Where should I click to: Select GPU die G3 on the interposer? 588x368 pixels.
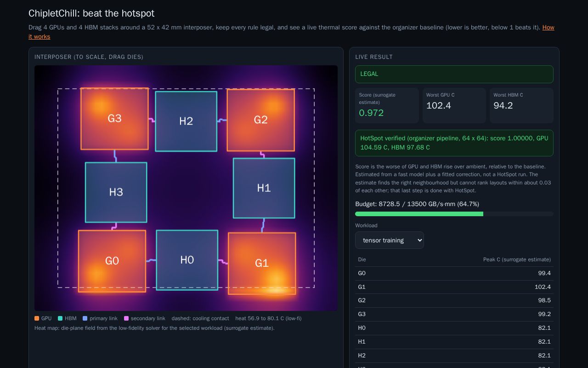click(x=114, y=119)
